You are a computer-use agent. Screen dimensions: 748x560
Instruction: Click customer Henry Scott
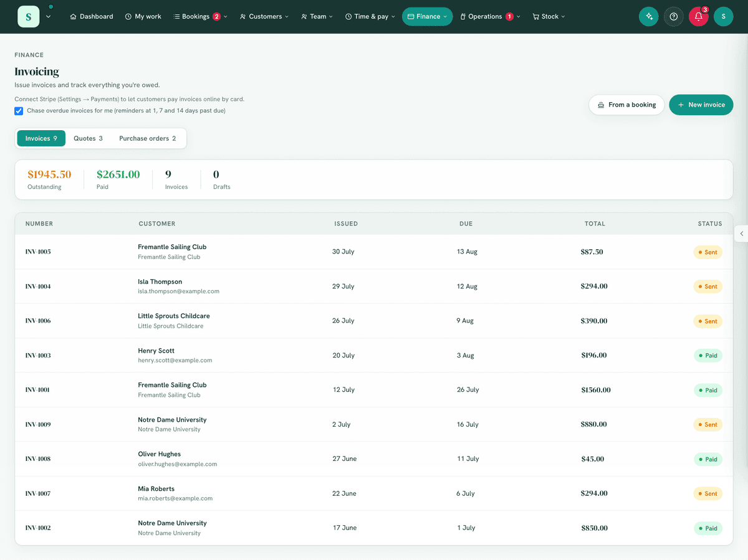pyautogui.click(x=156, y=351)
